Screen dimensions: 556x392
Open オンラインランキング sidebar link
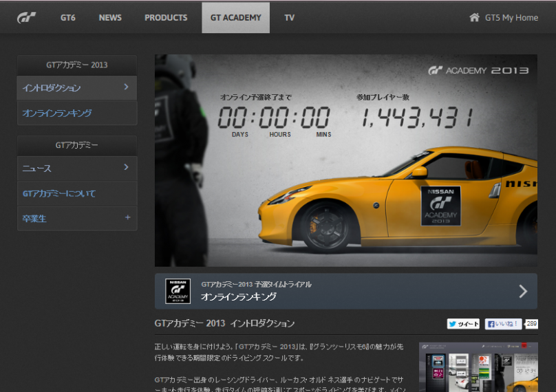[x=77, y=113]
